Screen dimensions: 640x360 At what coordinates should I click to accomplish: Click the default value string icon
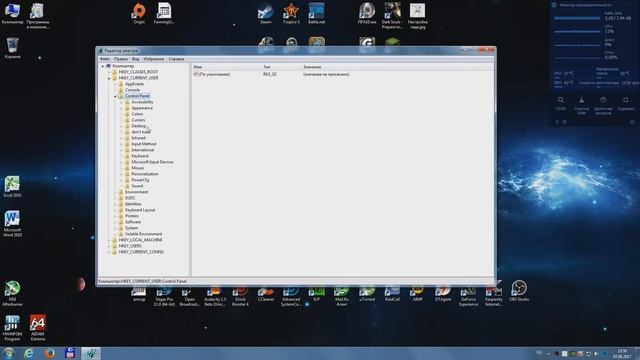click(x=196, y=74)
